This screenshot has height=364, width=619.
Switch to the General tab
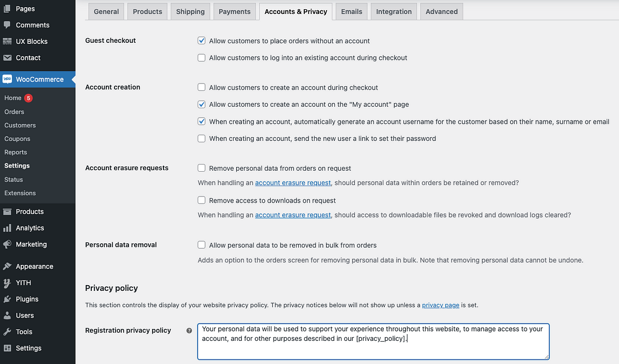coord(106,11)
